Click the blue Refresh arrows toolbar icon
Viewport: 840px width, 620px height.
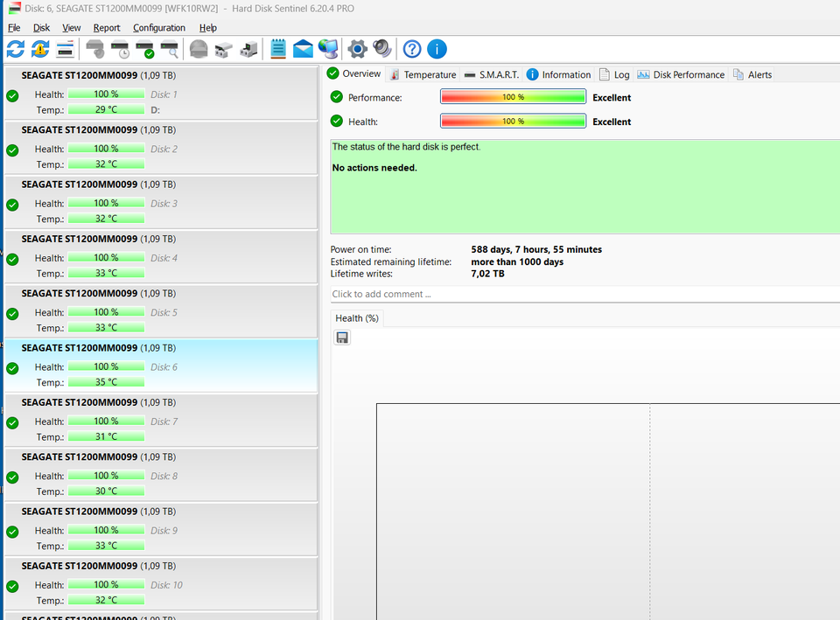click(x=16, y=49)
